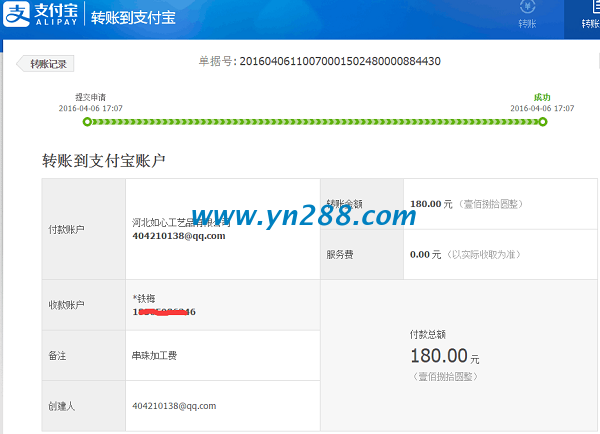Click payer email in 付款账户 row
The image size is (600, 434).
click(x=178, y=236)
